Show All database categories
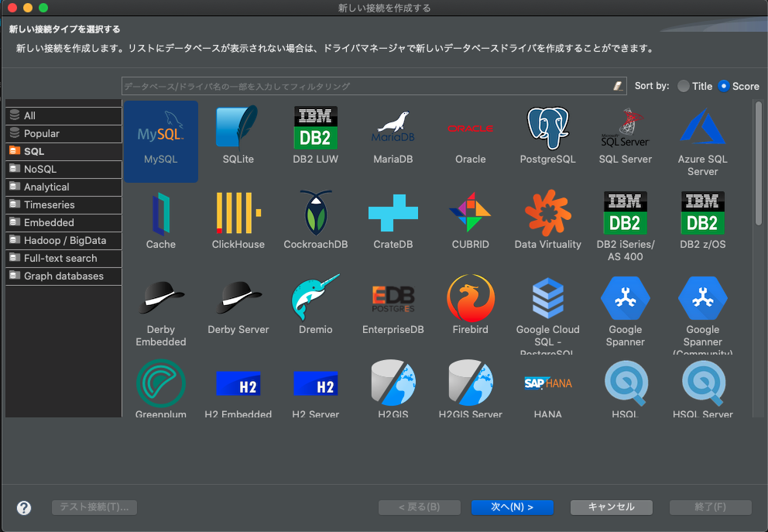 pyautogui.click(x=63, y=115)
